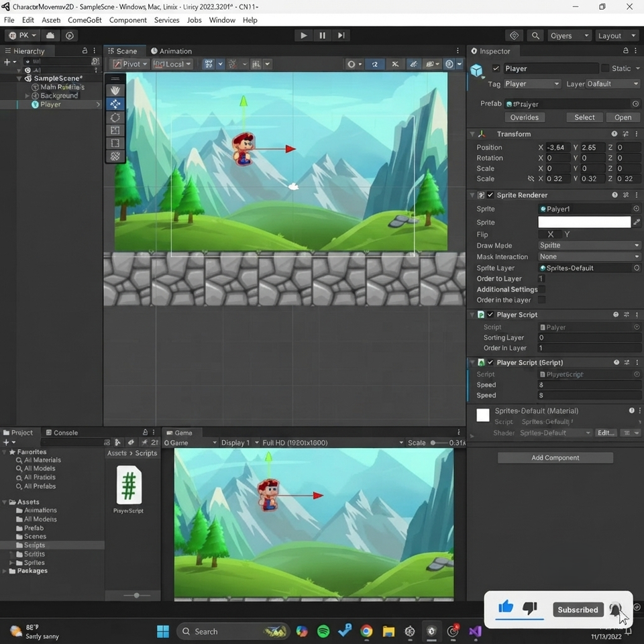The height and width of the screenshot is (644, 644).
Task: Toggle the scene 2D view button
Action: click(x=375, y=64)
